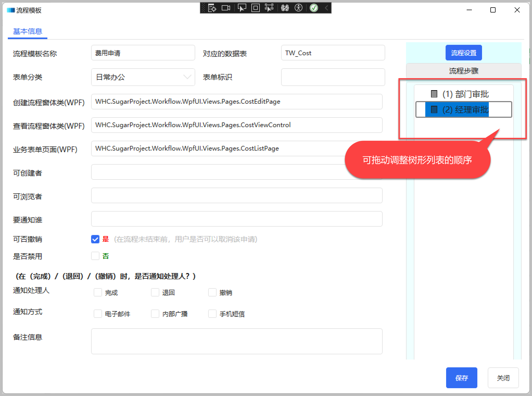
Task: Open the Live Visual Tree debug icon
Action: click(x=212, y=8)
